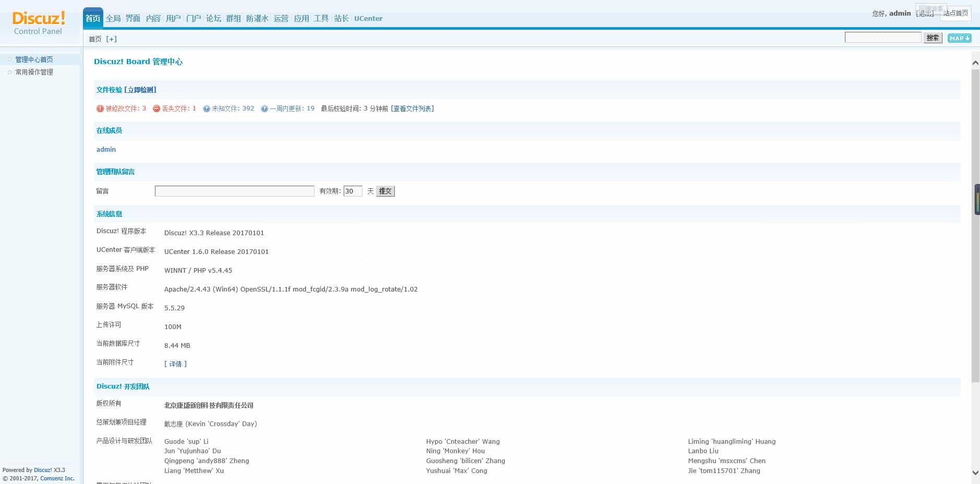This screenshot has height=484, width=980.
Task: Click the UCenter 1.6.0 Release 20170101 text
Action: pos(216,251)
